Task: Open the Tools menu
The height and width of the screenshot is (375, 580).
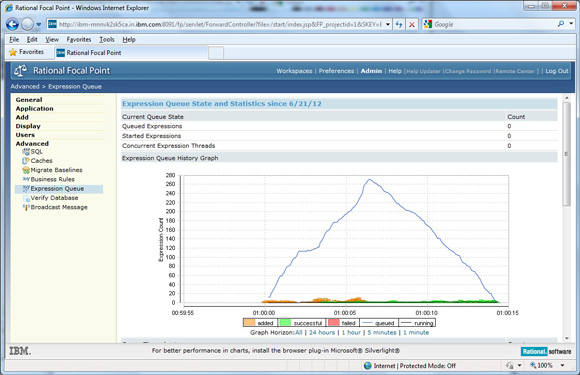Action: click(x=107, y=39)
